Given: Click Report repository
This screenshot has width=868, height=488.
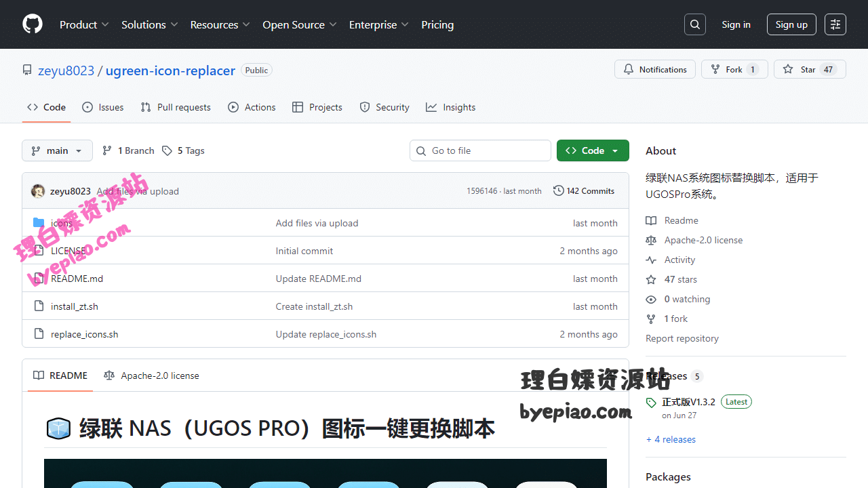Looking at the screenshot, I should (682, 338).
